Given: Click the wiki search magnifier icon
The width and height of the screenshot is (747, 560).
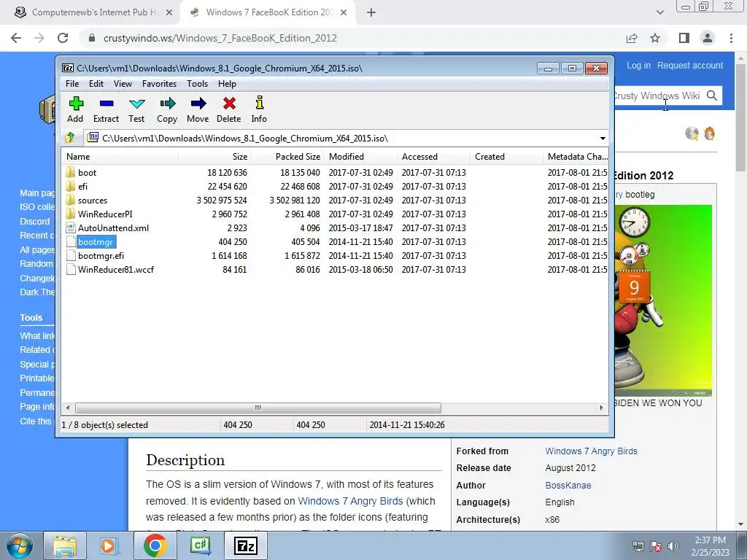Looking at the screenshot, I should (712, 96).
